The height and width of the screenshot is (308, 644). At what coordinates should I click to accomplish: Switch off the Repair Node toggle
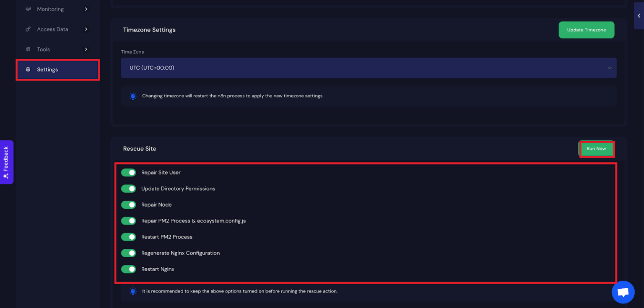(129, 205)
